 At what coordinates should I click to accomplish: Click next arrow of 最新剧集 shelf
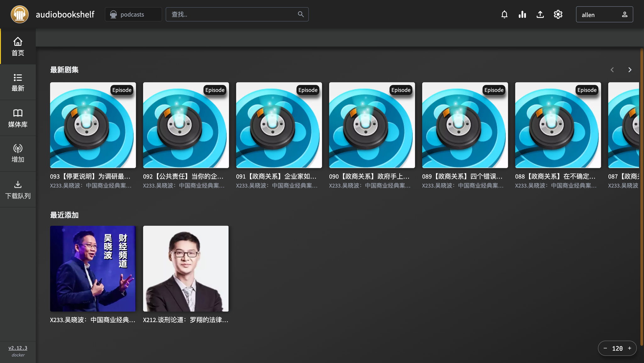[x=630, y=70]
